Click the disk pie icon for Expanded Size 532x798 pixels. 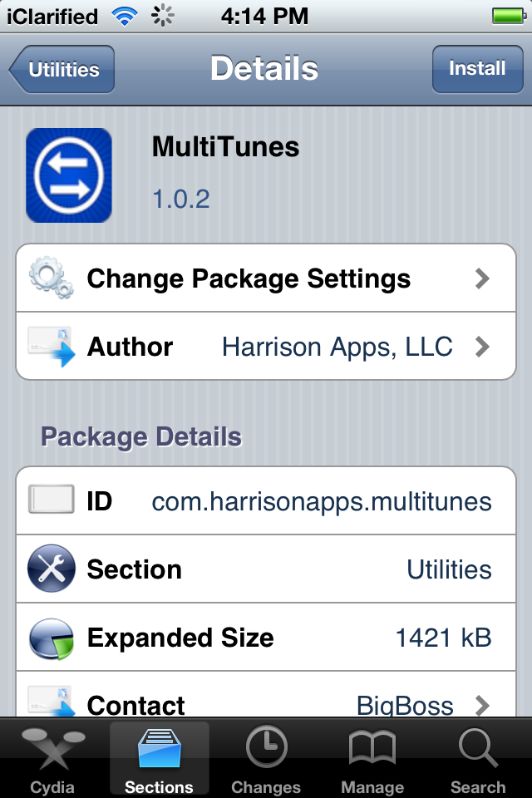52,638
